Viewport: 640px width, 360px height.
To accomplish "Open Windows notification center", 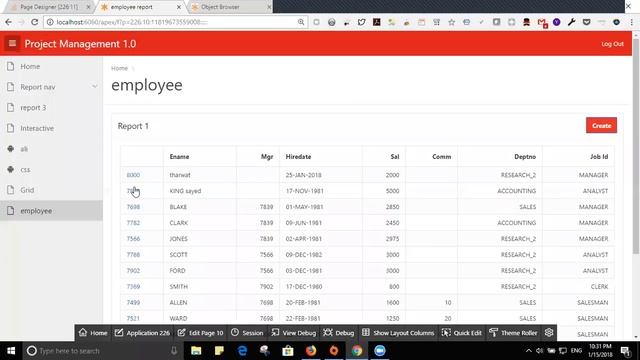I will tap(625, 351).
